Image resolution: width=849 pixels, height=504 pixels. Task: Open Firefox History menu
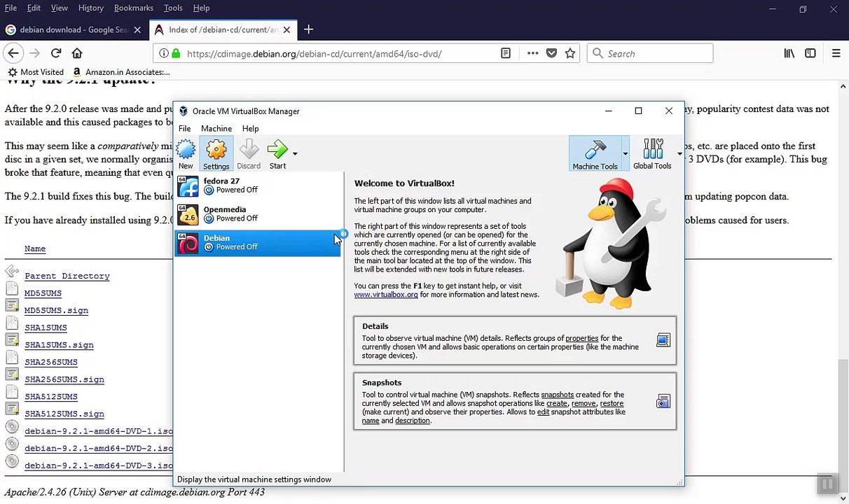point(90,8)
